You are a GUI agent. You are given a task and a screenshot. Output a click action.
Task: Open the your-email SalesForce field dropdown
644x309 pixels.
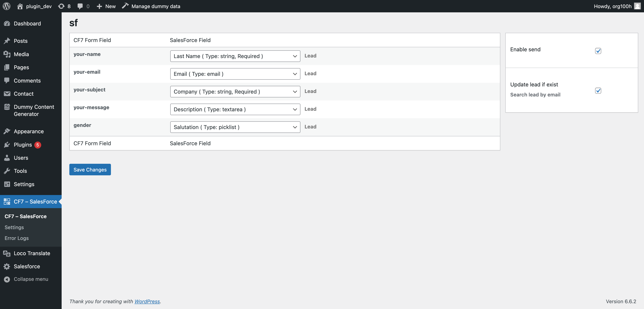pos(235,74)
